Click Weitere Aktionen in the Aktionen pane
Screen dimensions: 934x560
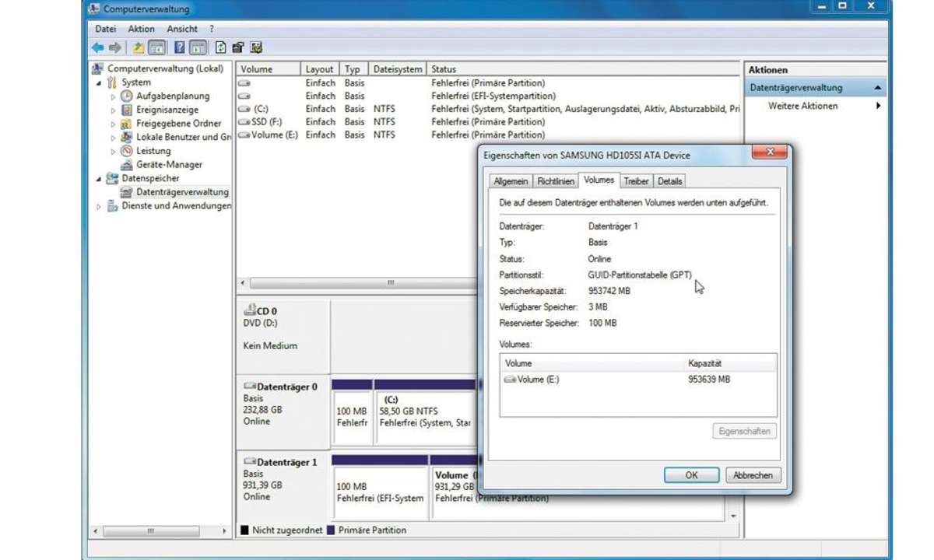coord(803,106)
